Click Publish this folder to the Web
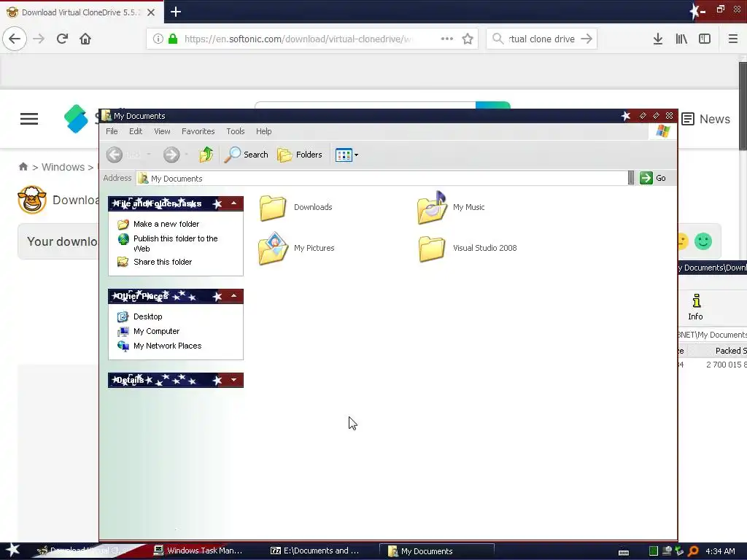The image size is (747, 560). pyautogui.click(x=175, y=244)
